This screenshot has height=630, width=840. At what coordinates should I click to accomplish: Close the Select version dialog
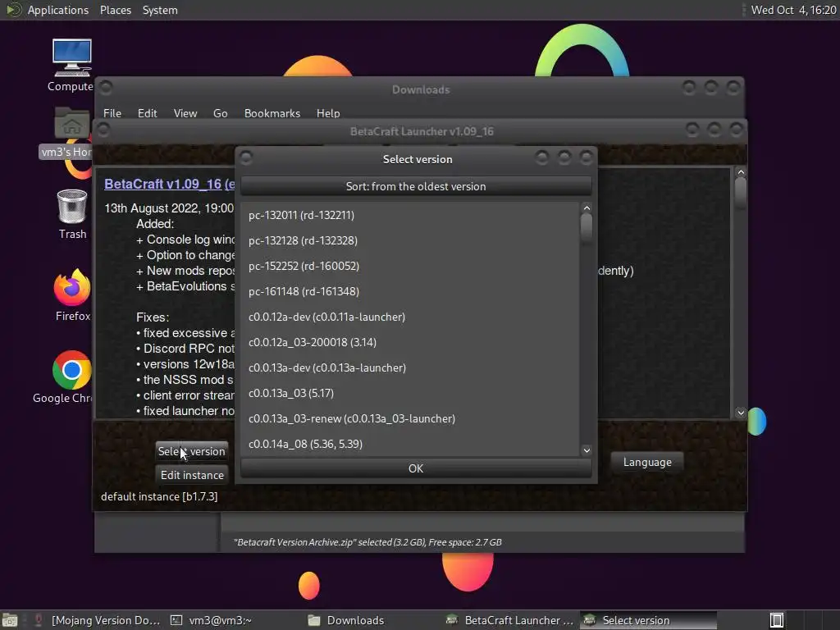[x=586, y=157]
